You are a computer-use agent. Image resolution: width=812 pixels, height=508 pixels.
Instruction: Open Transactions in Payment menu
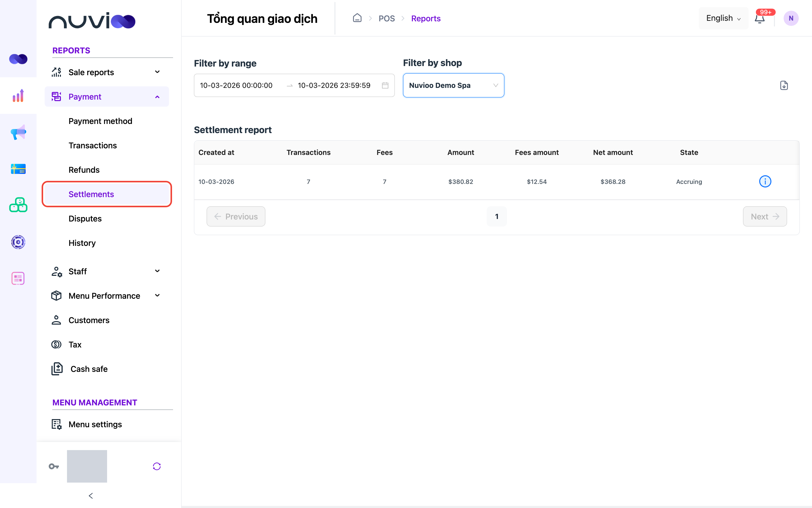[93, 146]
